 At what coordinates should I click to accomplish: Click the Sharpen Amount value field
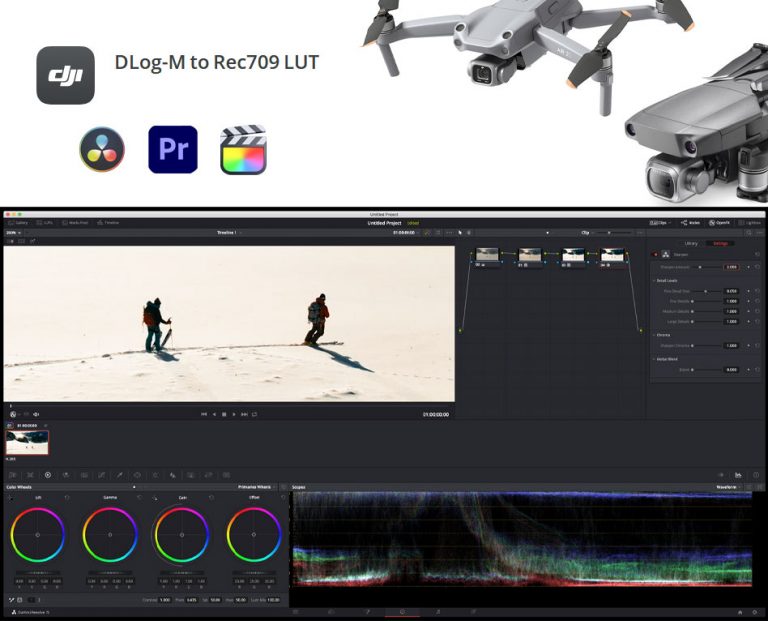click(x=731, y=267)
